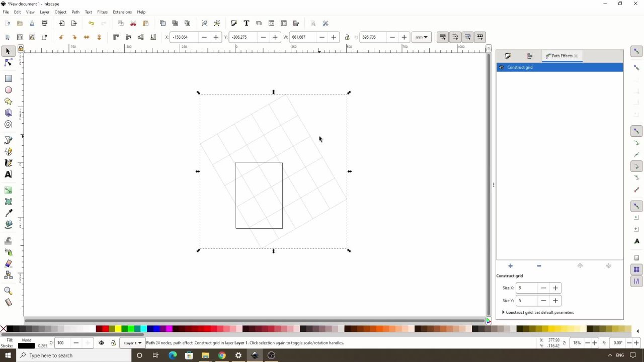Choose the Star and polygon tool
644x362 pixels.
click(x=8, y=102)
